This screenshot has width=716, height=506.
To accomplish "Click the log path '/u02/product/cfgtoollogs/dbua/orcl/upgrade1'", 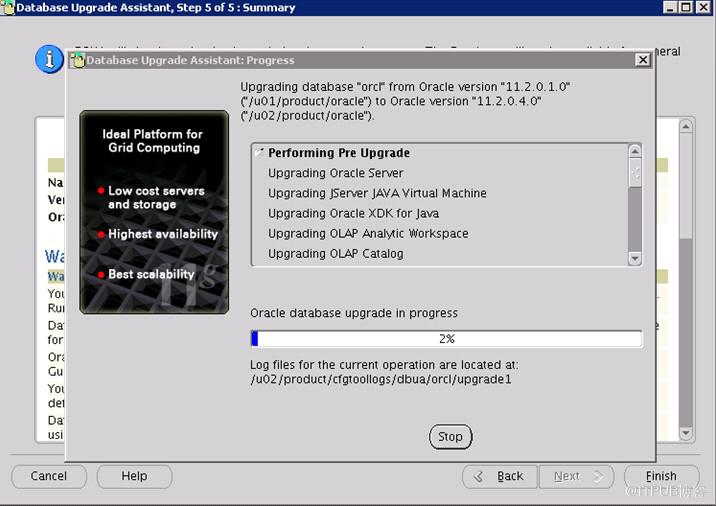I will 381,380.
